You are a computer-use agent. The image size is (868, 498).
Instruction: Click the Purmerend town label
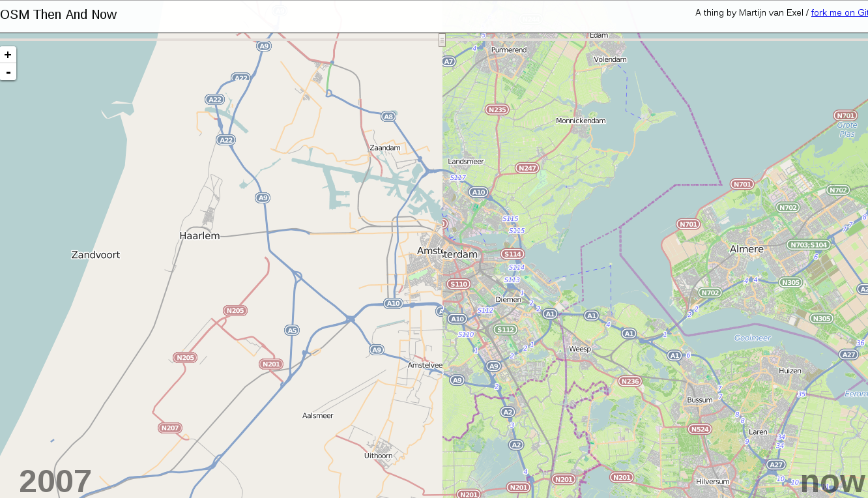click(509, 50)
